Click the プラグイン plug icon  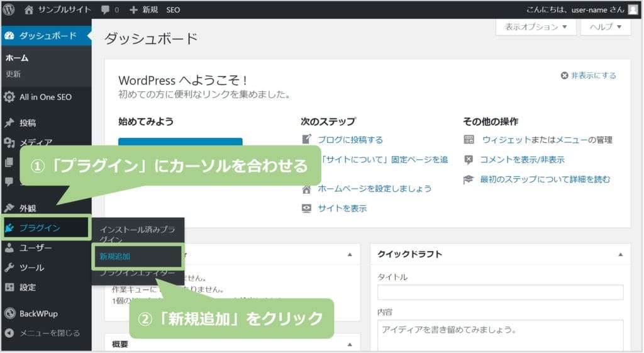pyautogui.click(x=9, y=228)
